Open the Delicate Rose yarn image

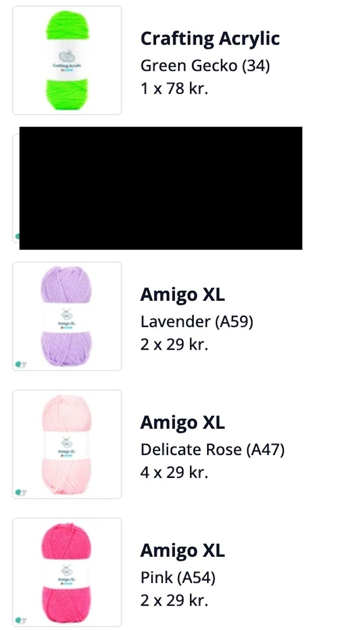[67, 444]
